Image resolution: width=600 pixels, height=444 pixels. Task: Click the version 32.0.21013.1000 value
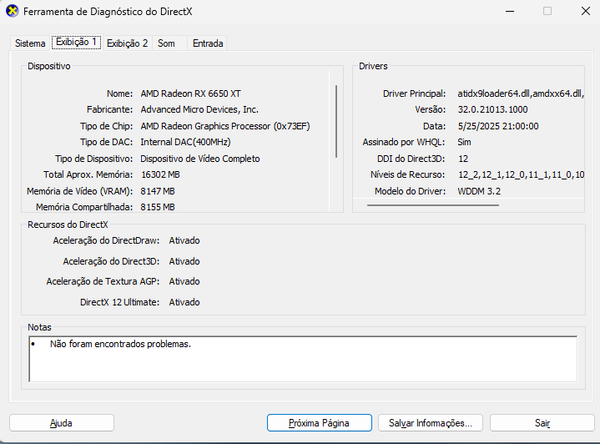pyautogui.click(x=493, y=110)
